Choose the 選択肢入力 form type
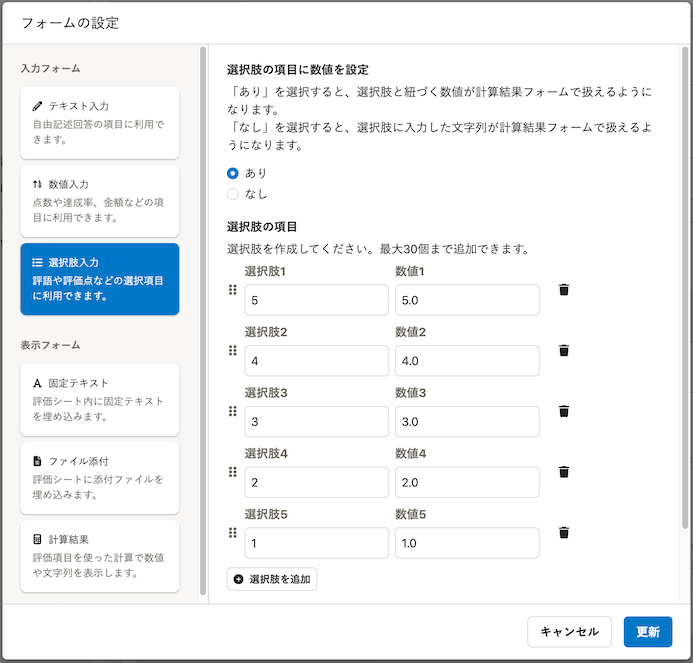 [100, 279]
